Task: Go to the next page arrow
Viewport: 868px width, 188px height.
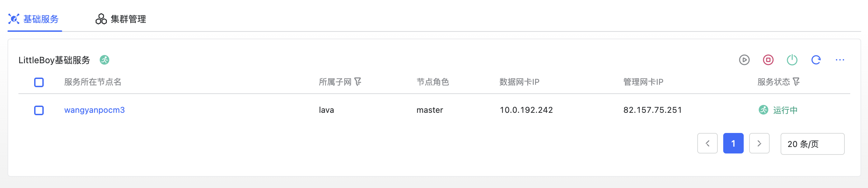Action: click(759, 144)
